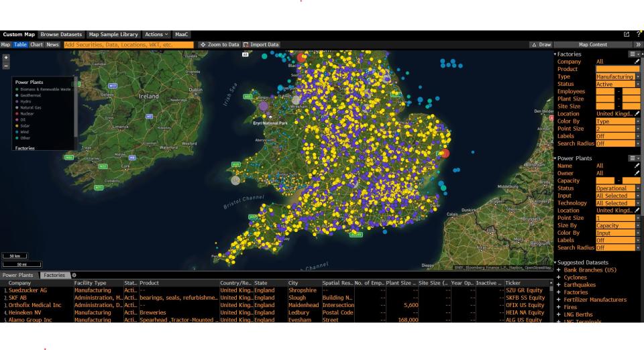Switch to Table view

(20, 45)
